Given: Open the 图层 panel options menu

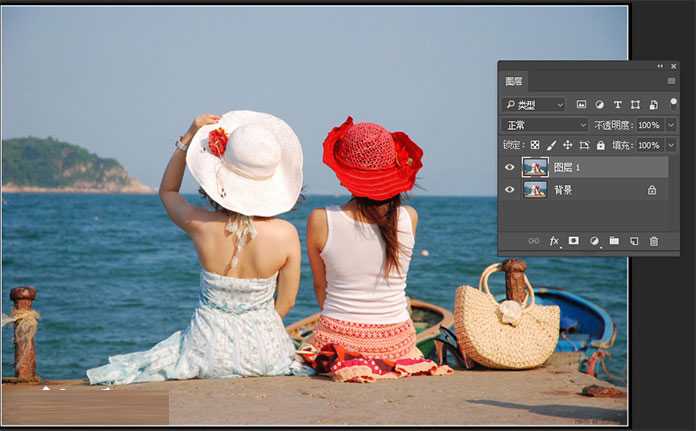Looking at the screenshot, I should click(x=671, y=81).
